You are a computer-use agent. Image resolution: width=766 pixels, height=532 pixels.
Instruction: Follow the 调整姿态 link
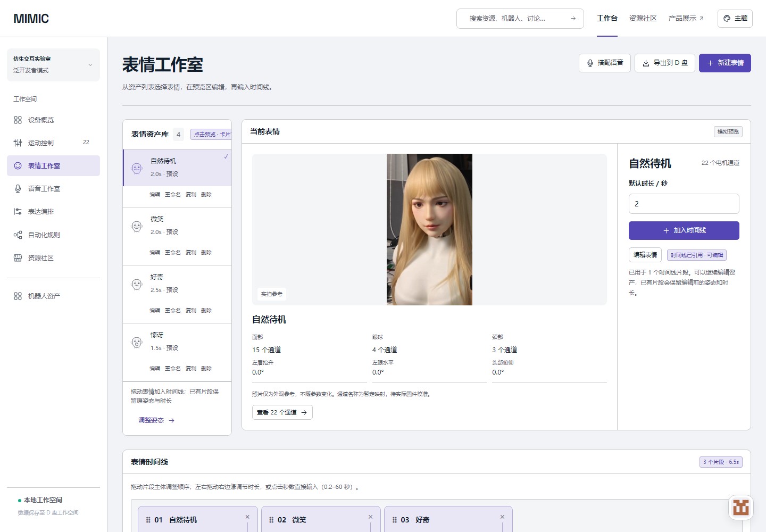pos(156,420)
